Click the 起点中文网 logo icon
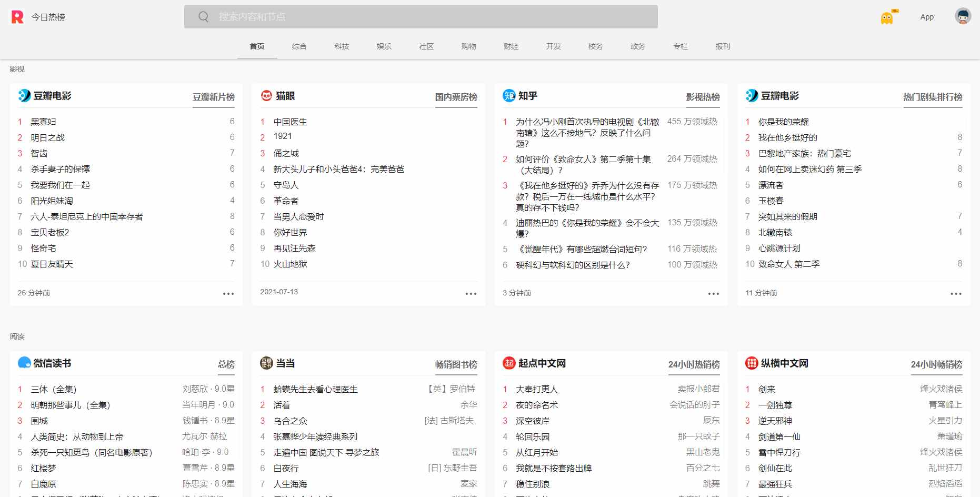This screenshot has height=497, width=980. click(x=509, y=363)
